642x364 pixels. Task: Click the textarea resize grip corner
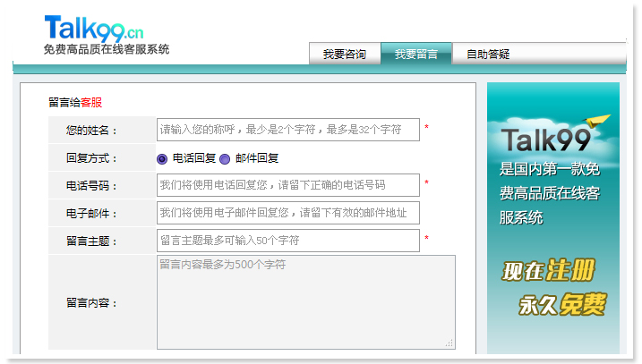click(449, 343)
